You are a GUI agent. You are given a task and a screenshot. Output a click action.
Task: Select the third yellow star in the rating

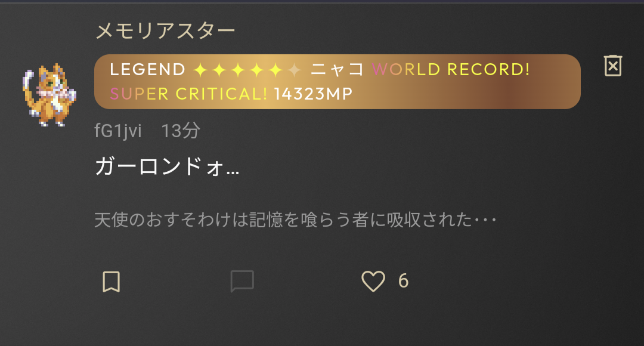pos(238,70)
